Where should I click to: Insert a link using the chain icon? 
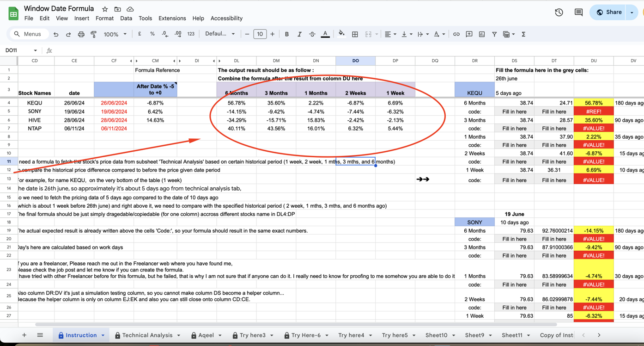456,34
